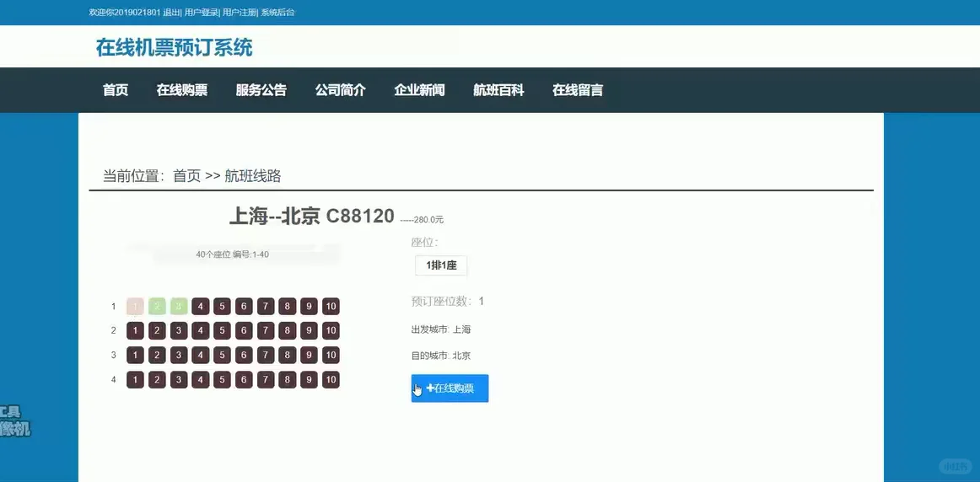This screenshot has width=980, height=482.
Task: Select seat 4 in row 4
Action: click(x=201, y=379)
